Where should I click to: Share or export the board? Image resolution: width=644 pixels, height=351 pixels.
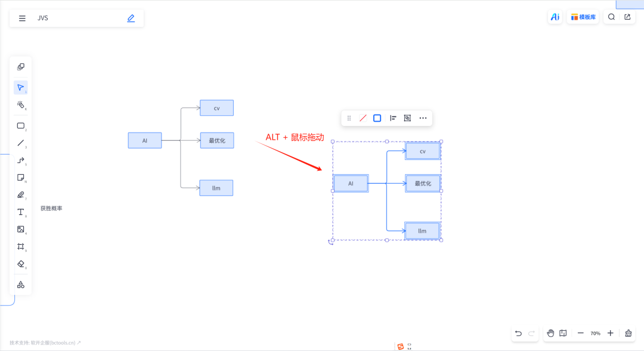click(627, 17)
